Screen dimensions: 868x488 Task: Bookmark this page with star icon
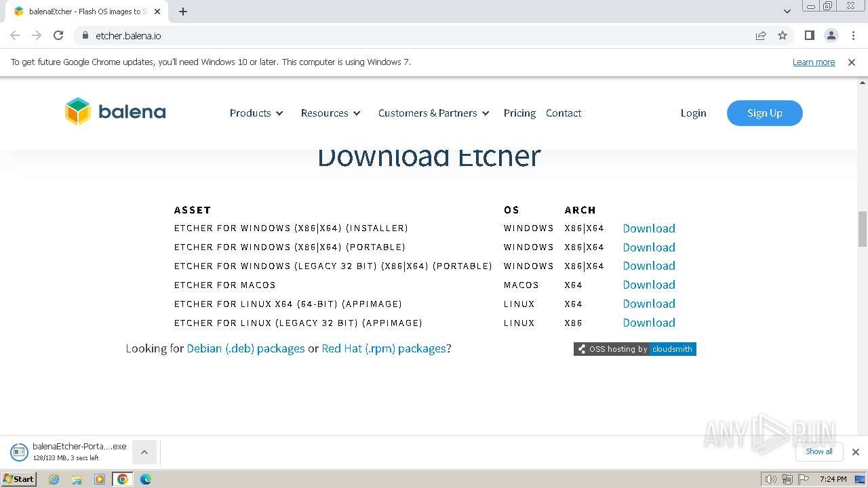click(783, 35)
